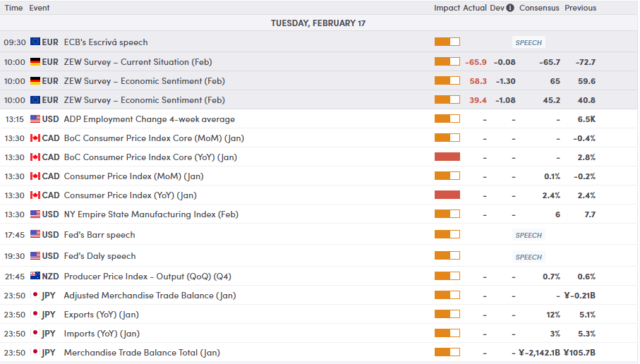Viewport: 640px width, 364px height.
Task: Click the info icon next to Dev header
Action: [x=510, y=8]
